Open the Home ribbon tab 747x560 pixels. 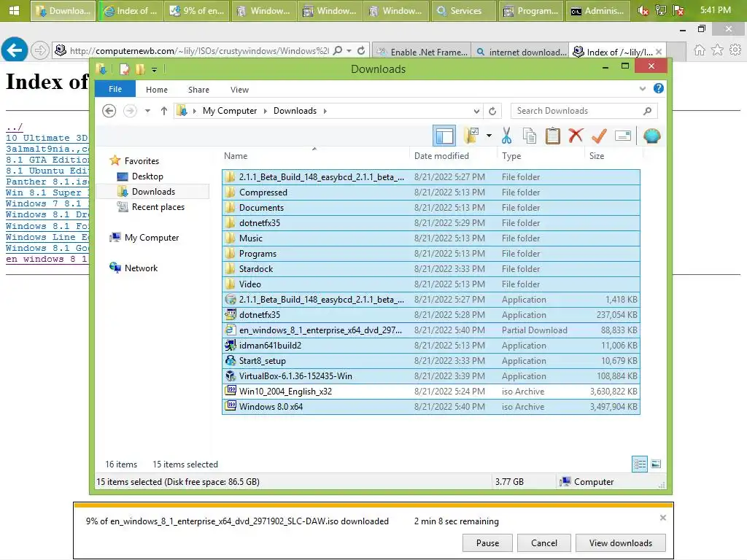pos(157,90)
